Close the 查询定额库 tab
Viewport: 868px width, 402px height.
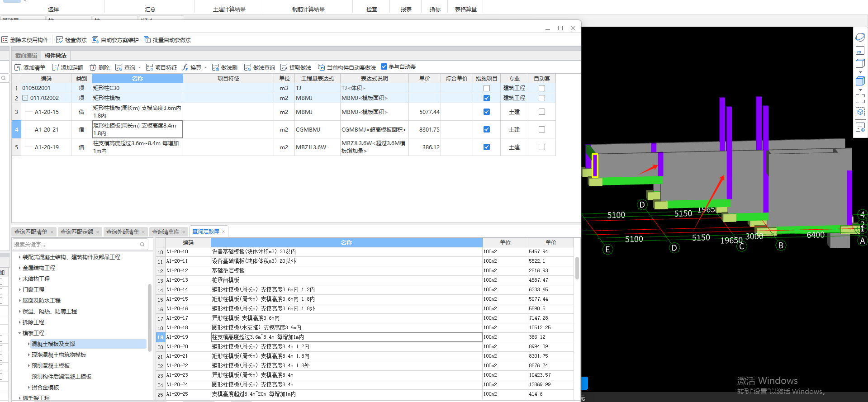pos(223,232)
